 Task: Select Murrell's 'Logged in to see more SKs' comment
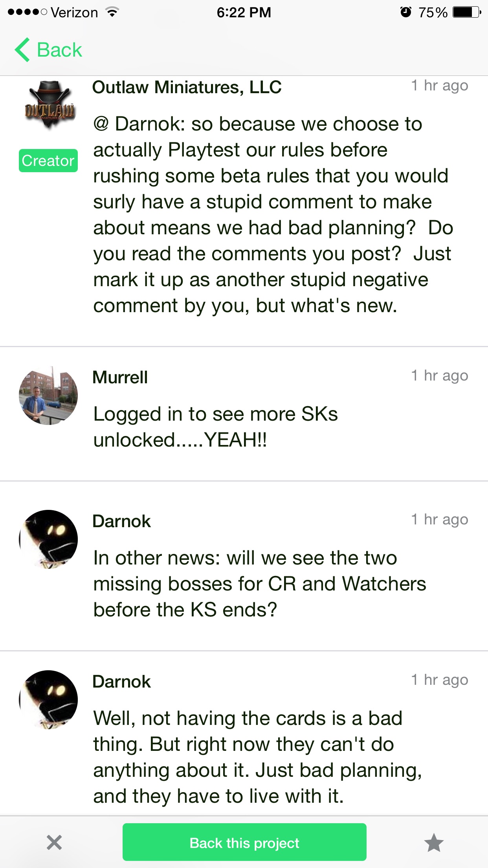pos(216,427)
